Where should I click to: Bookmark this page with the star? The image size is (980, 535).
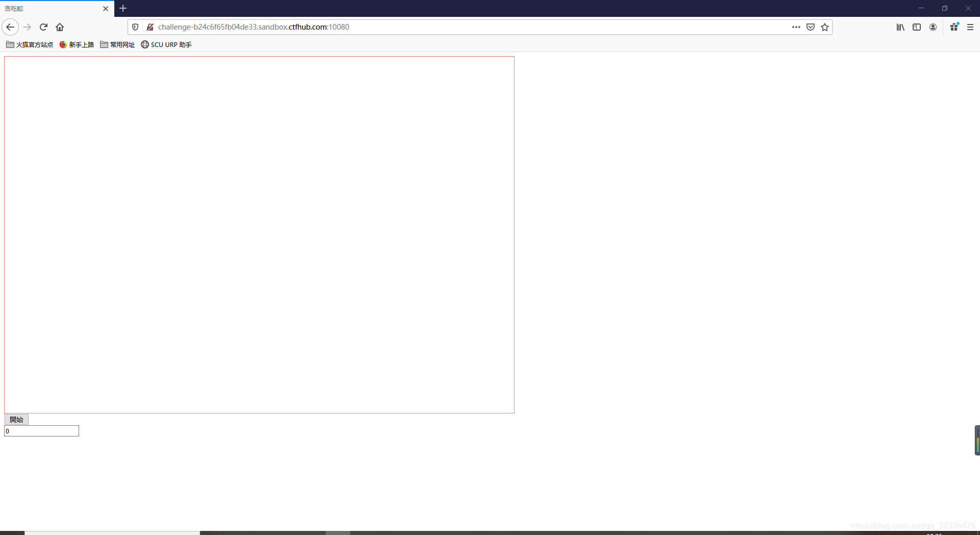tap(825, 27)
